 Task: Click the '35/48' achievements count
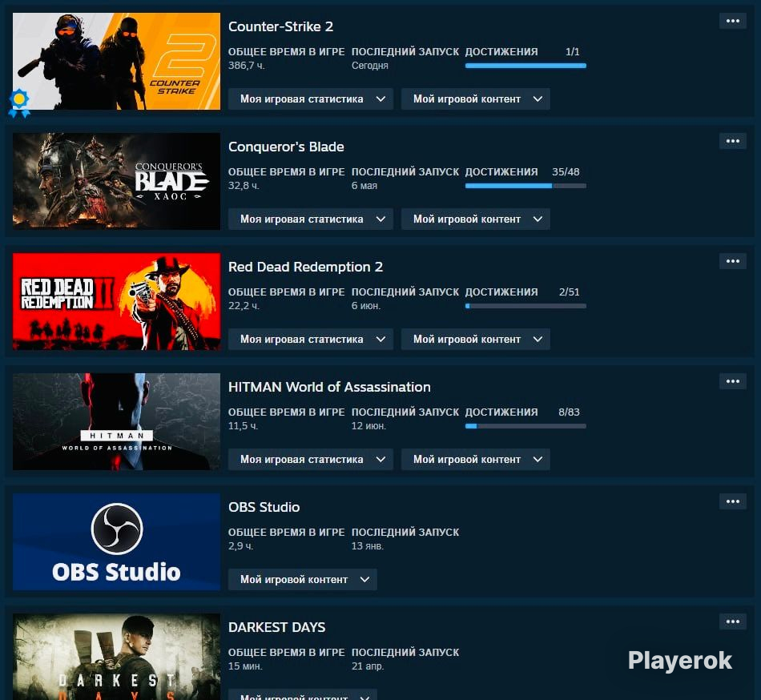[566, 172]
